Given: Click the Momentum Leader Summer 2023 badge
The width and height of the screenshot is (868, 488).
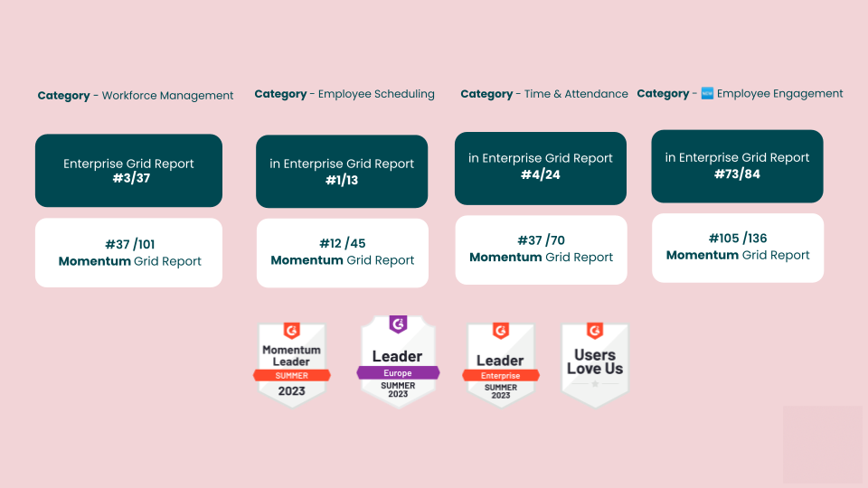Looking at the screenshot, I should click(291, 366).
